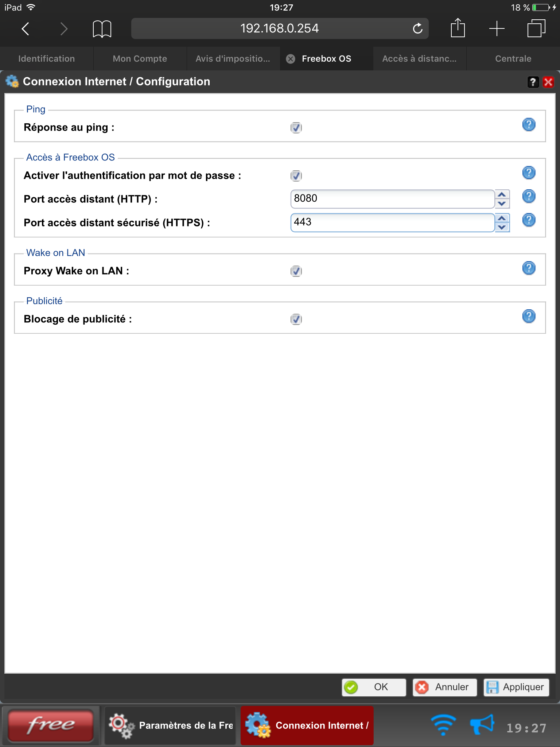This screenshot has width=560, height=747.
Task: Open the Wi-Fi status icon in taskbar
Action: click(443, 725)
